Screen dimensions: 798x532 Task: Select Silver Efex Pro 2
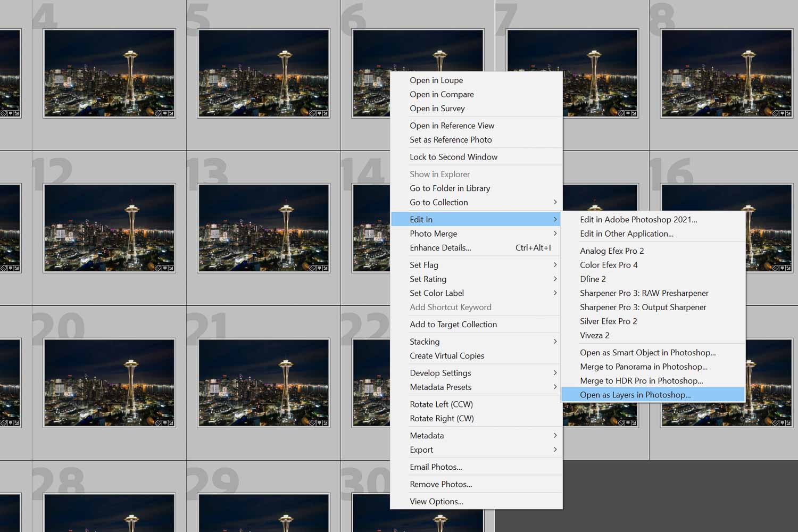(653, 321)
